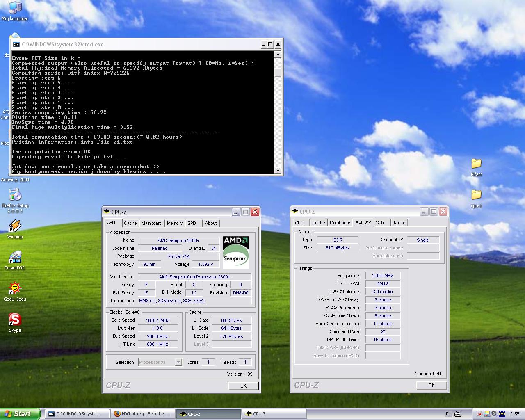Switch to Mainboard tab in right CPU-Z window
Screen dimensions: 525x420
click(x=340, y=223)
